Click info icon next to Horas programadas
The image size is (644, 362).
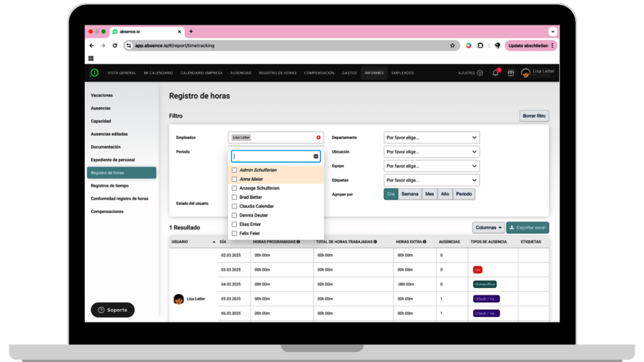click(298, 242)
